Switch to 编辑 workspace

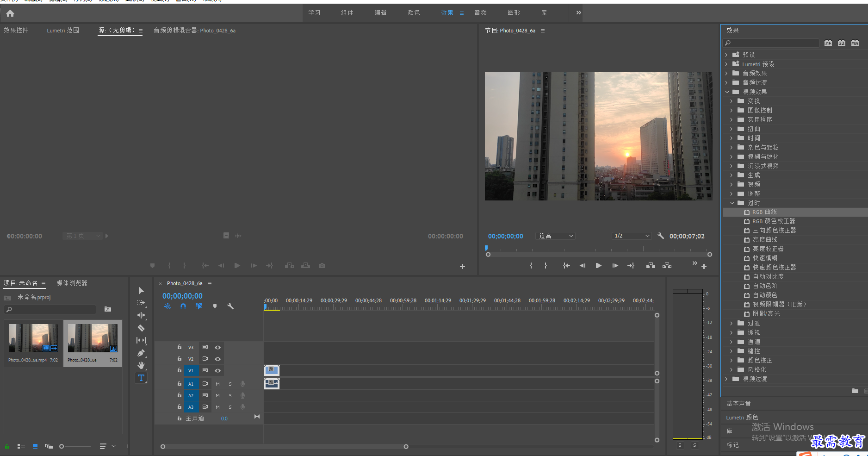[380, 12]
